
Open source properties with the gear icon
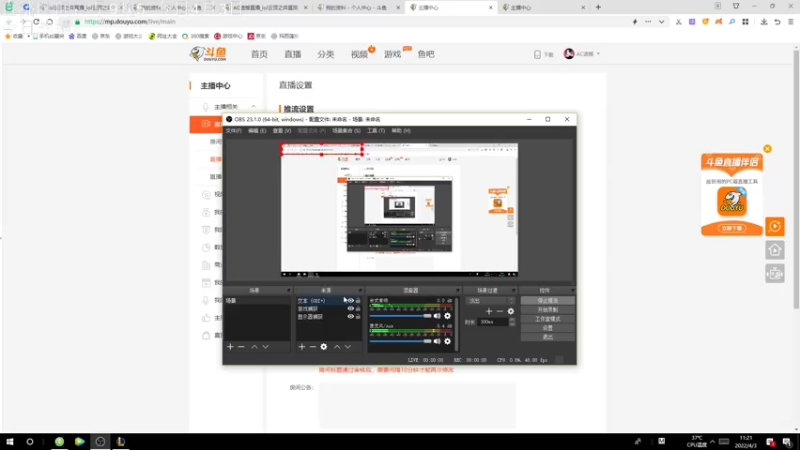[x=323, y=347]
